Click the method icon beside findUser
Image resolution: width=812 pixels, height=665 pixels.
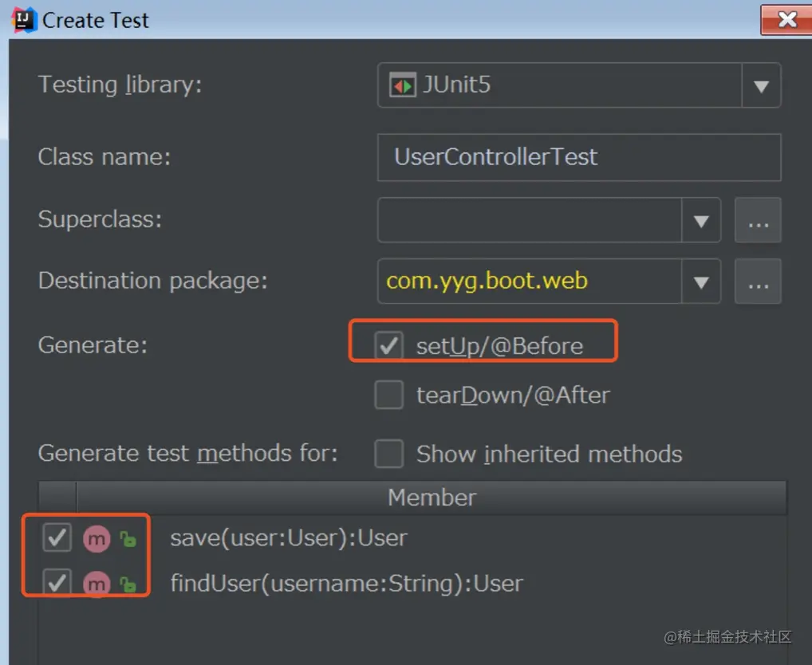pyautogui.click(x=97, y=584)
